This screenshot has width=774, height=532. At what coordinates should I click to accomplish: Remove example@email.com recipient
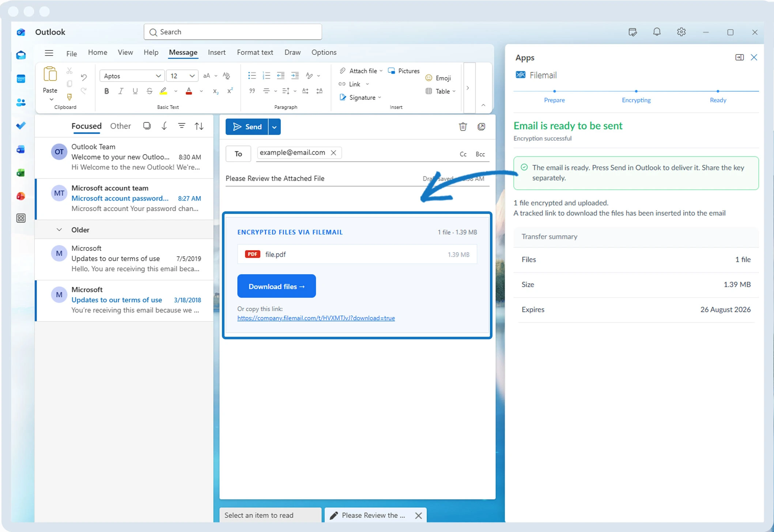point(333,153)
